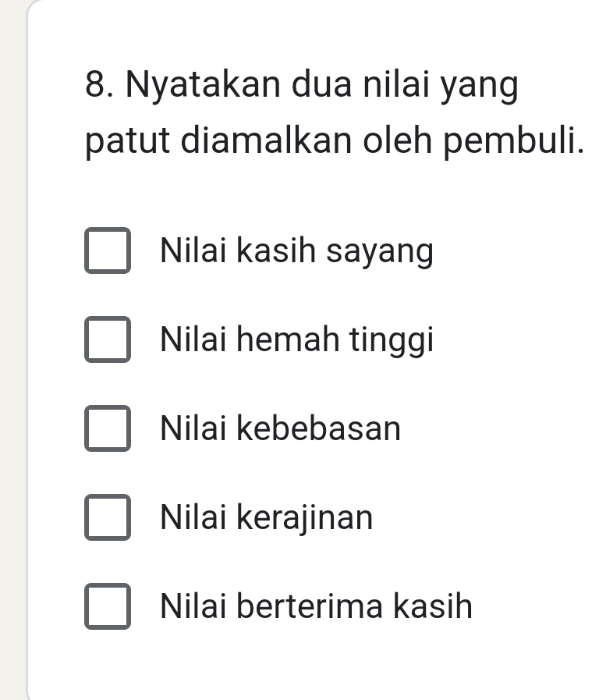Select the Nilai kerajinan checkbox
The image size is (599, 700).
(108, 517)
